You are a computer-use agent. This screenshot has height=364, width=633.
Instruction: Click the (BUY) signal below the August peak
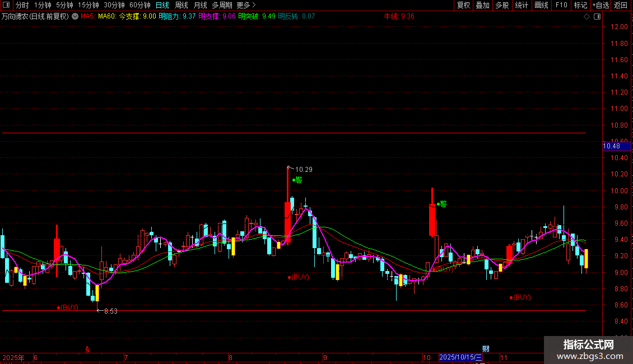coord(299,277)
